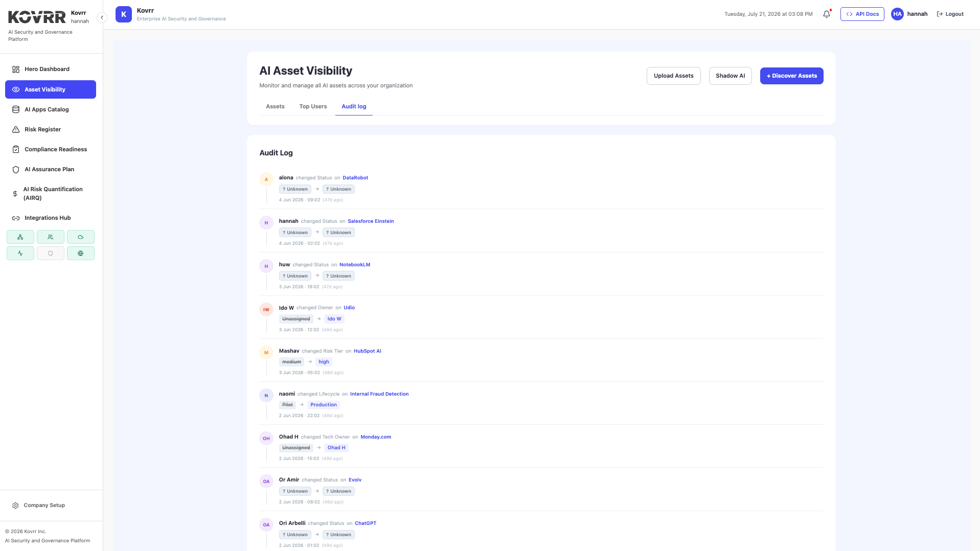Click timestamp '3 Jun 2026 · 12:02'
This screenshot has width=980, height=551.
(x=299, y=330)
